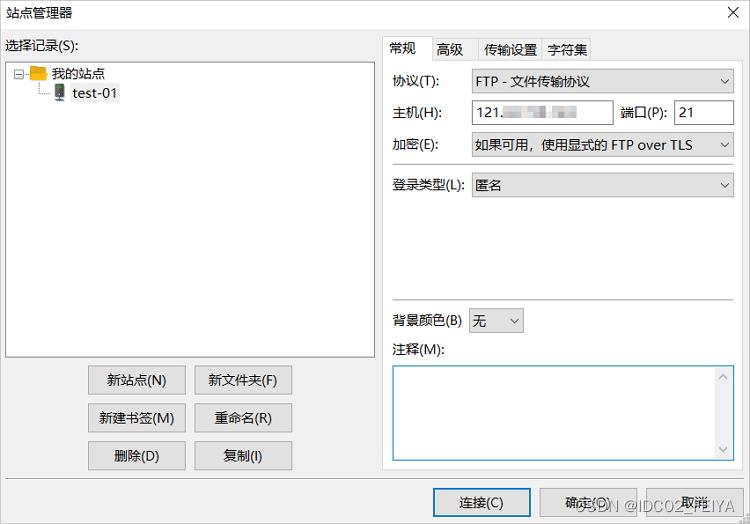Click the yellow folder icon for 我的站点
Image resolution: width=750 pixels, height=524 pixels.
pyautogui.click(x=38, y=73)
